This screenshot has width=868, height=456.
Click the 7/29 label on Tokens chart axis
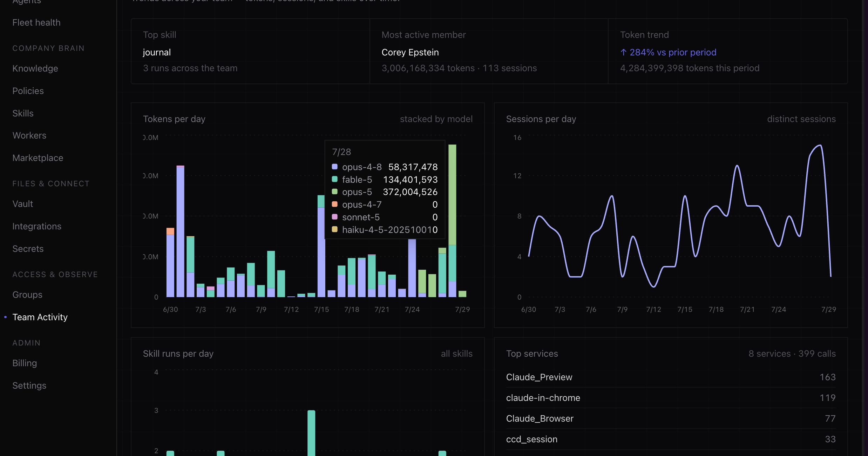coord(462,309)
